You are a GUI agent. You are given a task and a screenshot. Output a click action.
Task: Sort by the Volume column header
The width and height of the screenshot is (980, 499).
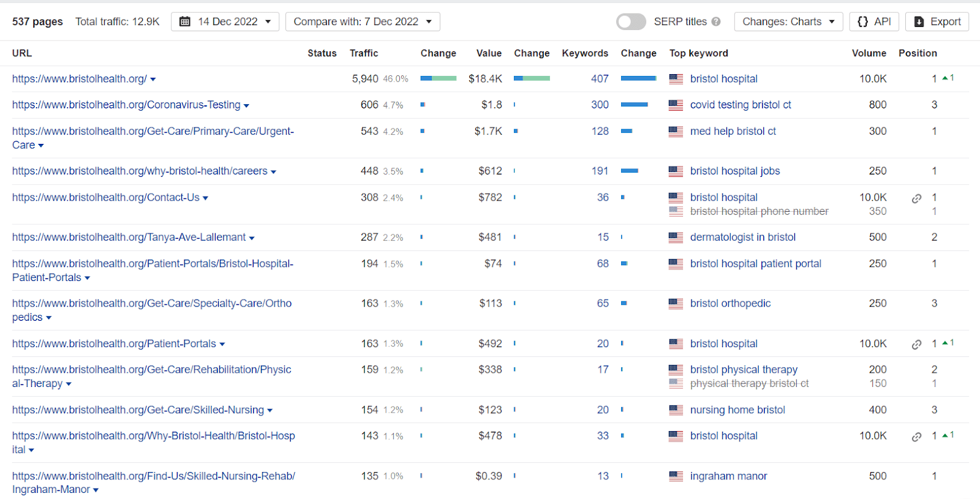point(869,53)
